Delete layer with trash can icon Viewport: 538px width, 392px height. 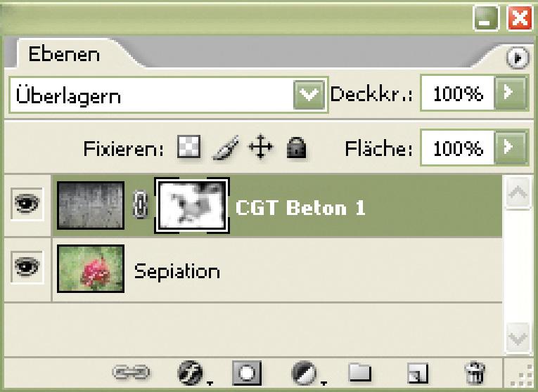click(x=475, y=373)
